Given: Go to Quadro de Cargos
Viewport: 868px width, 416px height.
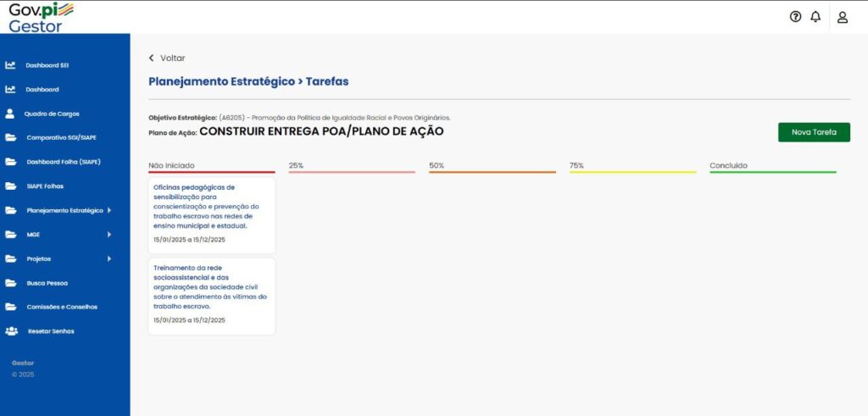Looking at the screenshot, I should coord(52,114).
